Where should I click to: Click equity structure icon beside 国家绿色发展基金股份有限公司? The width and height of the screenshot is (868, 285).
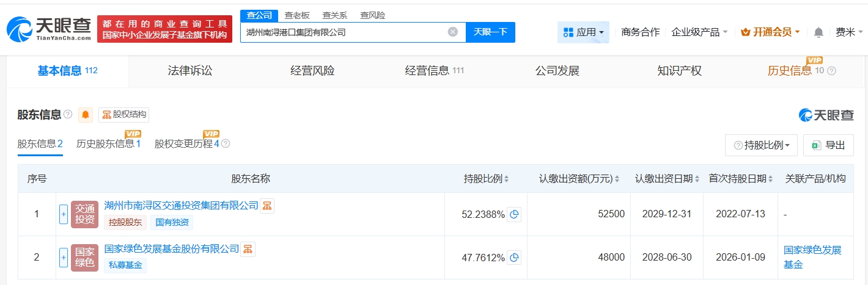[x=248, y=249]
